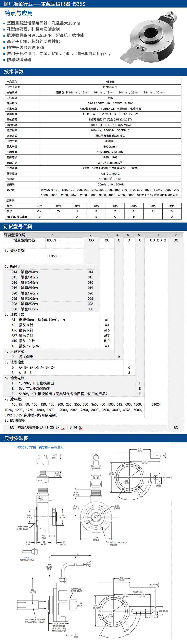Select the 订货型号代码 section header
This screenshot has width=187, height=644.
coord(18,227)
